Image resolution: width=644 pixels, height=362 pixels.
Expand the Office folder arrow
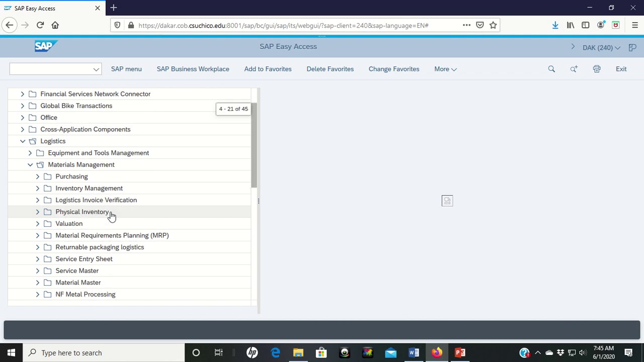point(23,118)
